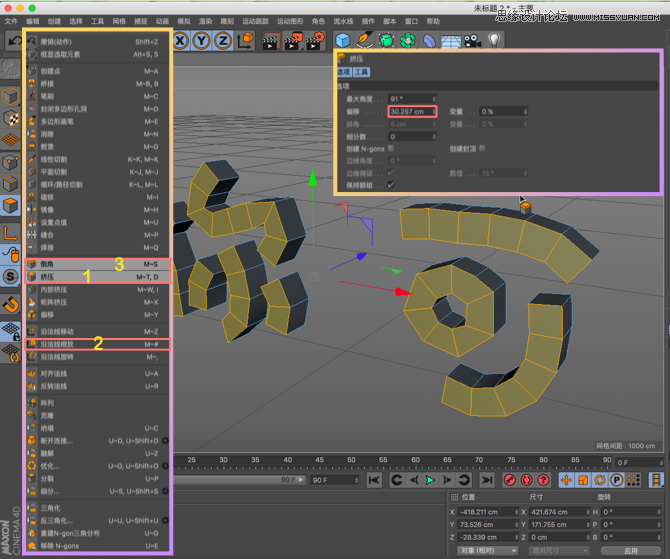Render the current view (clapperboard)
The width and height of the screenshot is (670, 559).
[x=271, y=41]
